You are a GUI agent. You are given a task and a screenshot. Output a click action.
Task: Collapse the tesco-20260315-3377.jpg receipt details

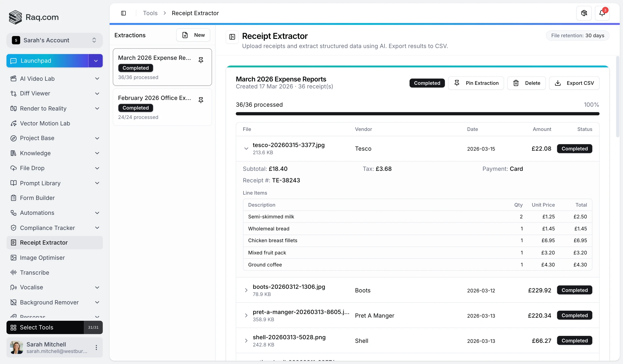pos(246,148)
